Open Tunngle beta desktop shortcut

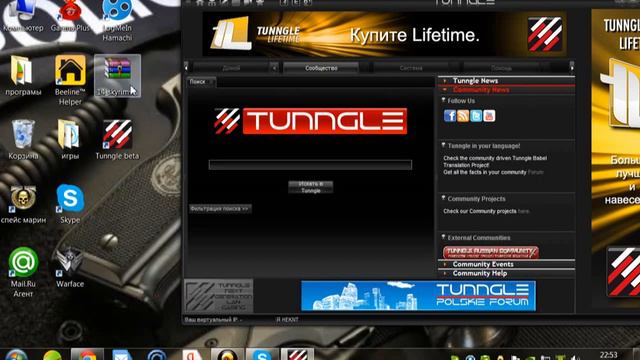click(117, 140)
